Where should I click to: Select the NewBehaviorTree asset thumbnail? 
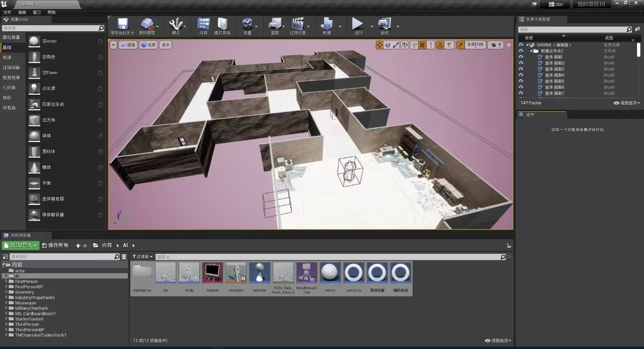(x=306, y=273)
